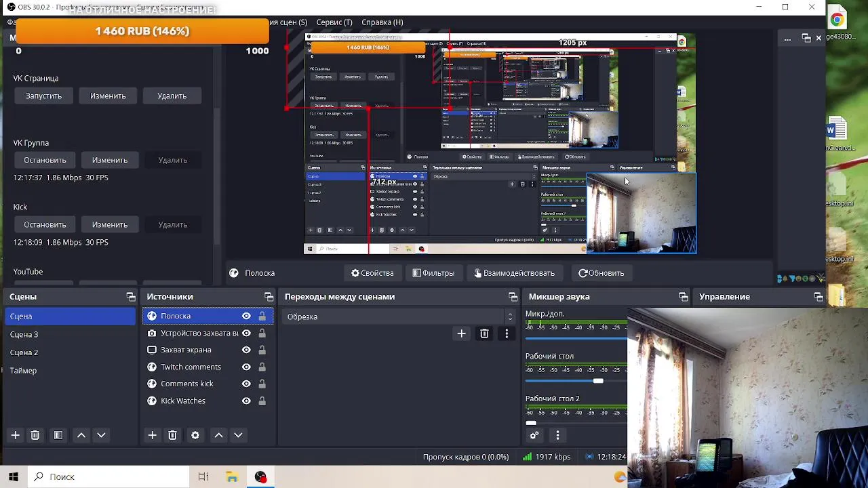Toggle lock on Twitch comments source

point(262,367)
